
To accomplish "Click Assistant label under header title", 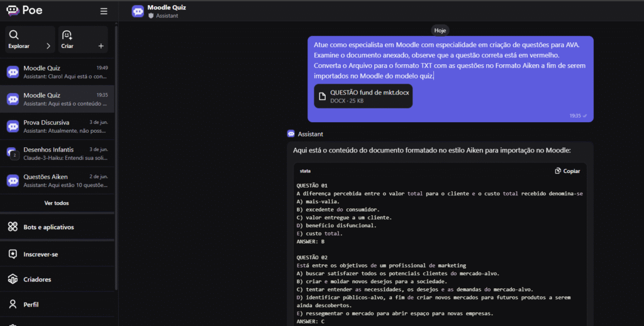I will [167, 16].
